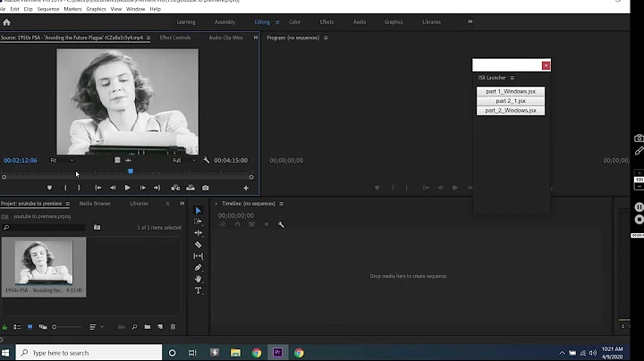Click the Project panel search field
Viewport: 644px width, 361px height.
click(x=45, y=227)
